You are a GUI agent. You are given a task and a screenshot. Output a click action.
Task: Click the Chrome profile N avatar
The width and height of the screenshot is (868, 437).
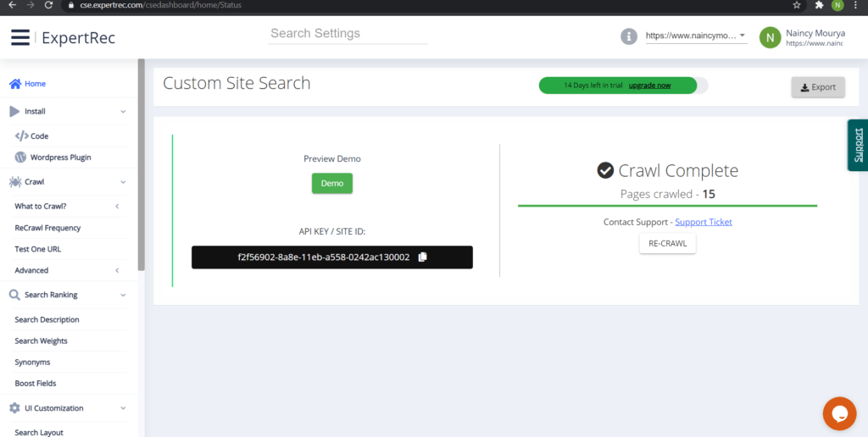(x=837, y=5)
